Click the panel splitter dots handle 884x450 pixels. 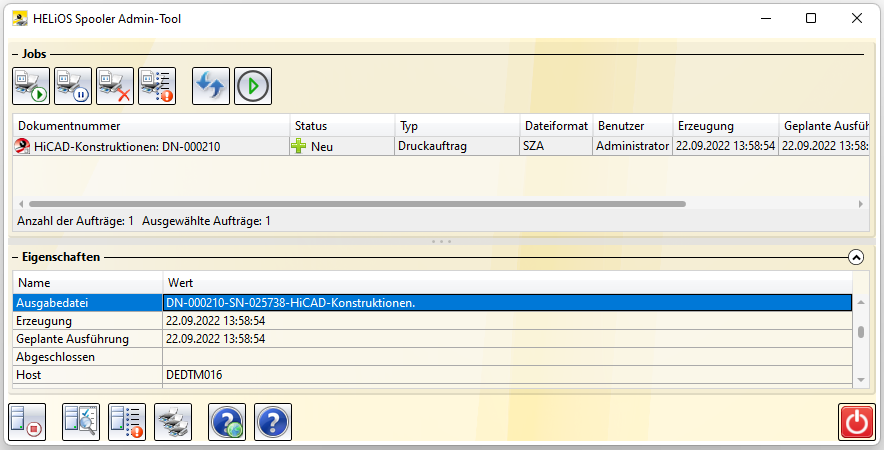[441, 241]
